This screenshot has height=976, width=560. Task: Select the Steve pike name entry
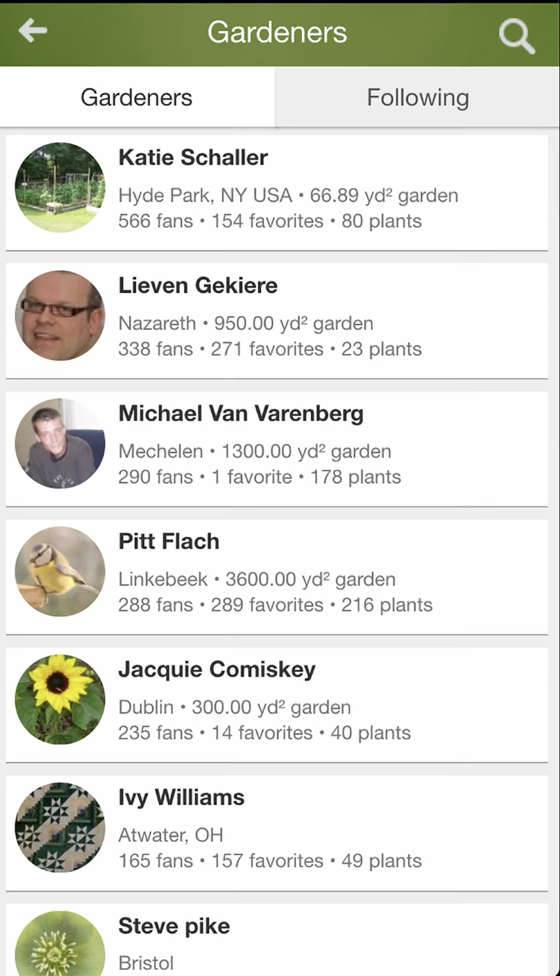[x=174, y=926]
